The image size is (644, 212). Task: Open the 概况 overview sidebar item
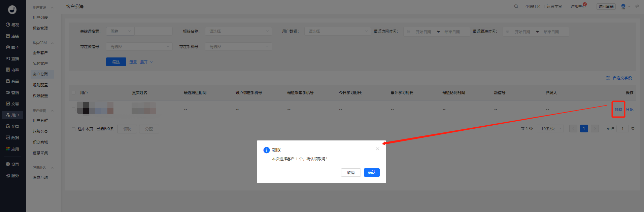13,25
